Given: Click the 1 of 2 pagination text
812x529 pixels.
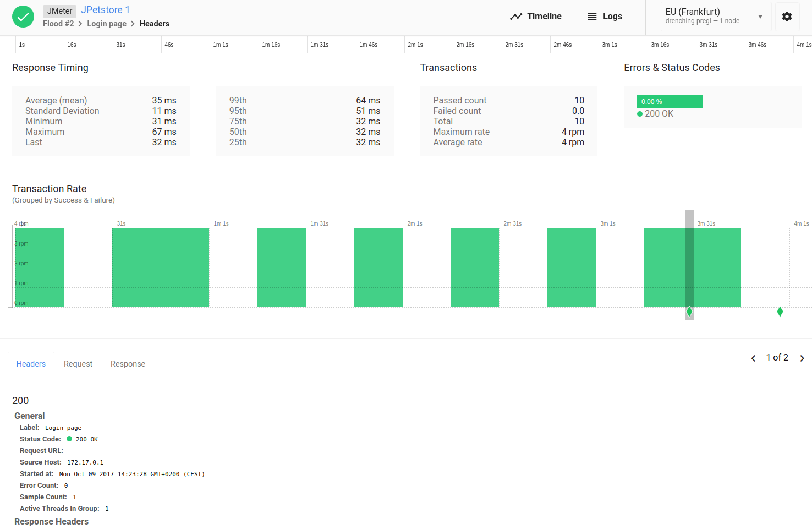Looking at the screenshot, I should coord(777,358).
